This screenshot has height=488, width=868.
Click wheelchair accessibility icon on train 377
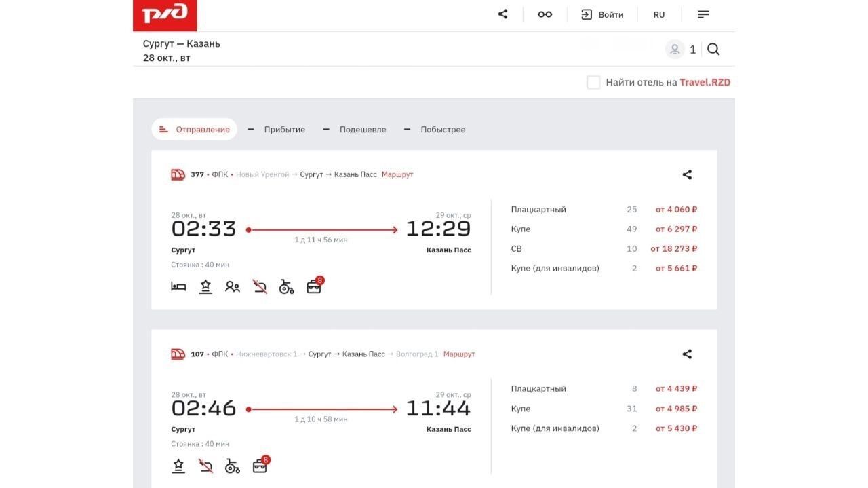[x=286, y=287]
